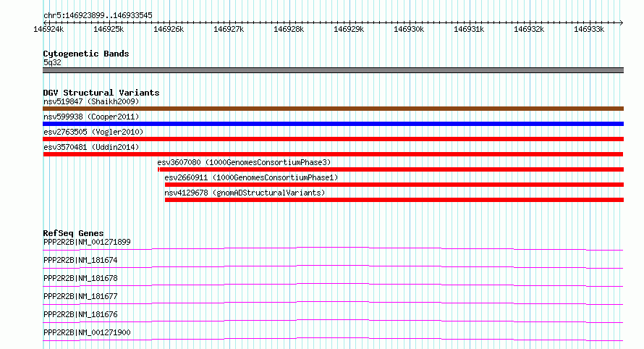This screenshot has height=349, width=644.
Task: Click the brown nsv519847 variant bar
Action: [333, 109]
